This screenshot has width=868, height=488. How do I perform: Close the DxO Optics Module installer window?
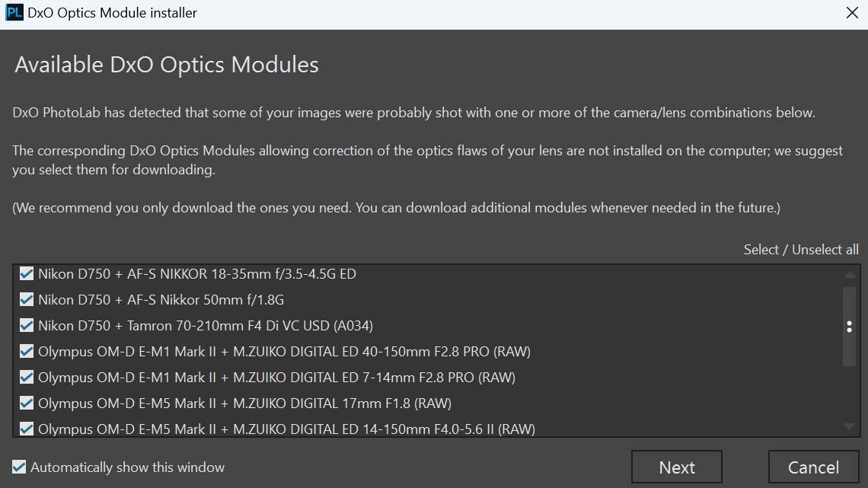click(854, 12)
